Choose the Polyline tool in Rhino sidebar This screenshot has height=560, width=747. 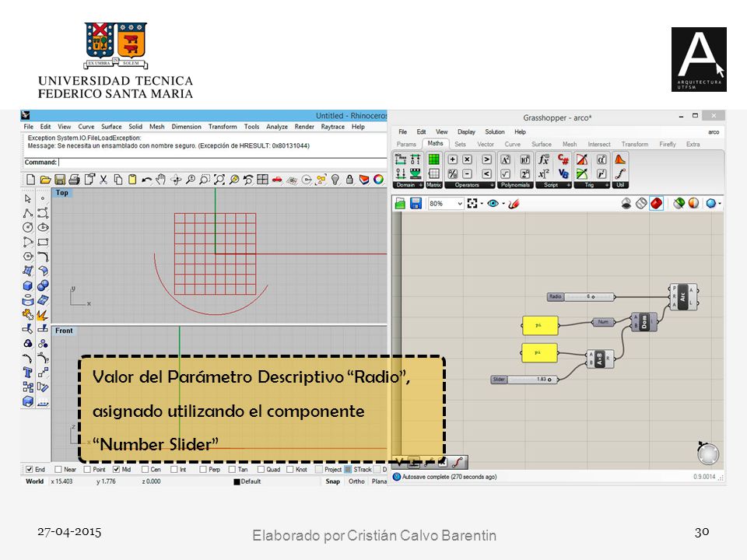28,213
